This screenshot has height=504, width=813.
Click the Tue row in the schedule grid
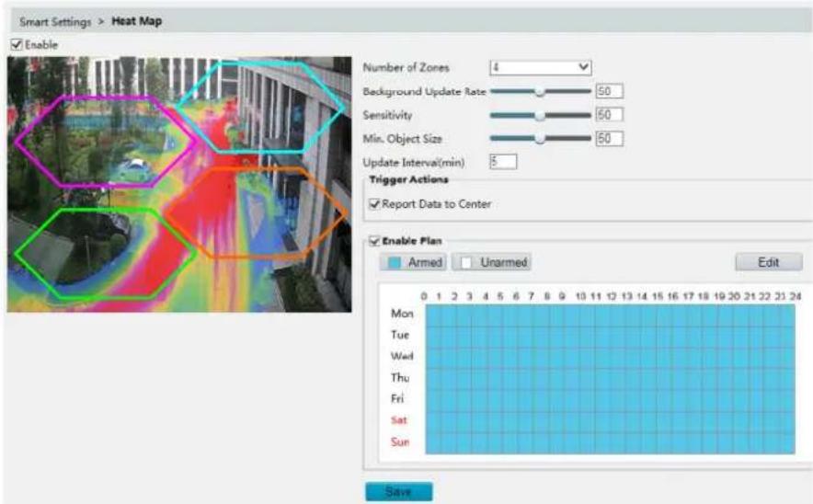[x=611, y=337]
